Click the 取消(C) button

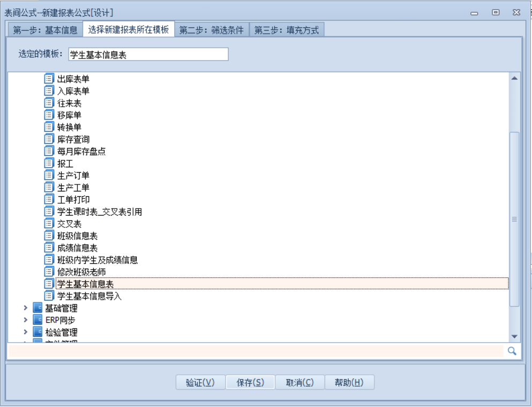coord(299,382)
